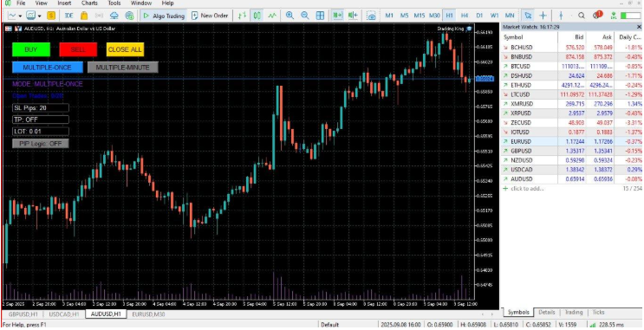Click the connection status person icon
This screenshot has width=644, height=330.
pos(613,16)
